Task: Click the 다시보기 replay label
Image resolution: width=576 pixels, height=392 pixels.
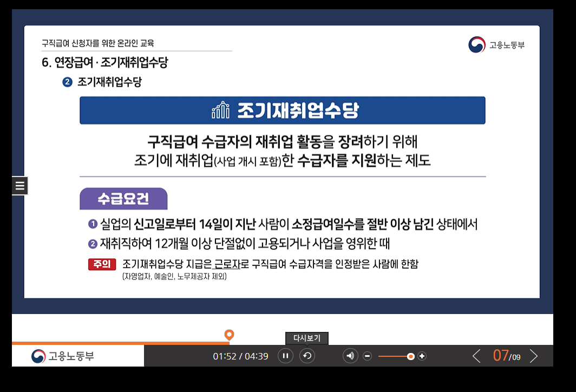Action: pos(306,338)
